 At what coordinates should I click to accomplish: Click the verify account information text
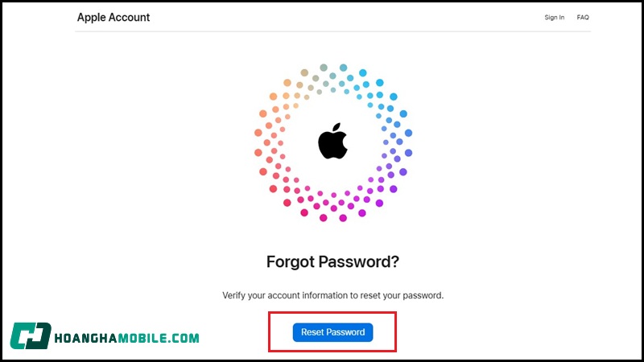tap(332, 295)
